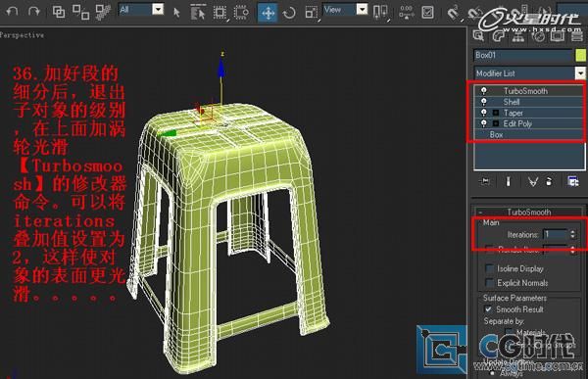Screen dimensions: 588x379
Task: Click the Use Pivot Point Center icon
Action: pyautogui.click(x=380, y=12)
